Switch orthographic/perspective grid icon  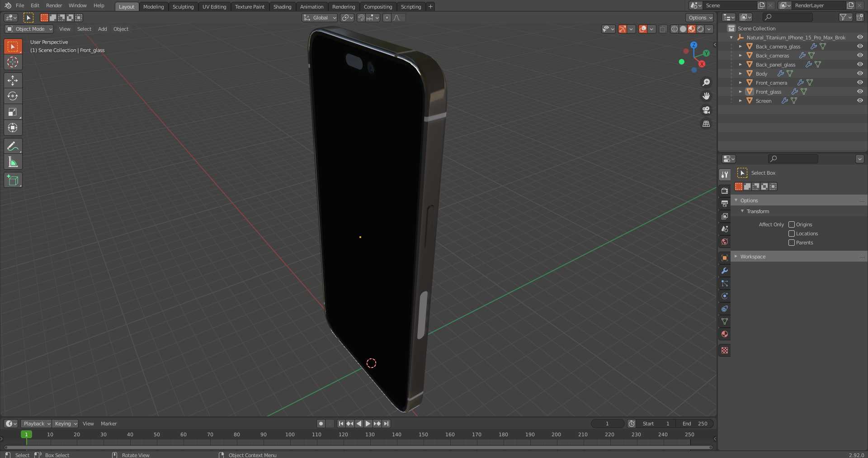(x=706, y=124)
